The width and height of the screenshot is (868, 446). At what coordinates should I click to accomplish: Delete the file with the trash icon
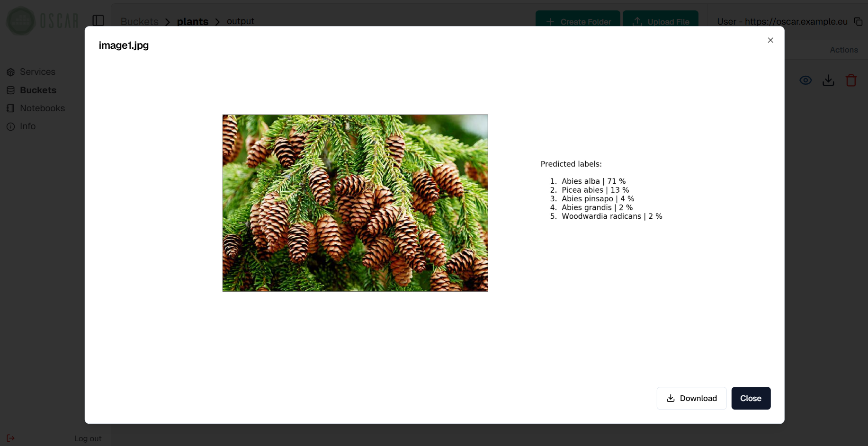coord(851,80)
